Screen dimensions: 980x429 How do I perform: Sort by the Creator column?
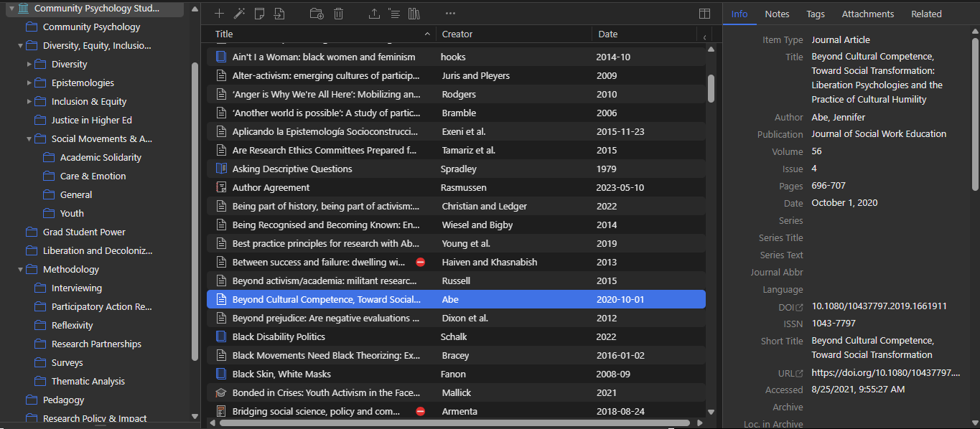point(514,34)
